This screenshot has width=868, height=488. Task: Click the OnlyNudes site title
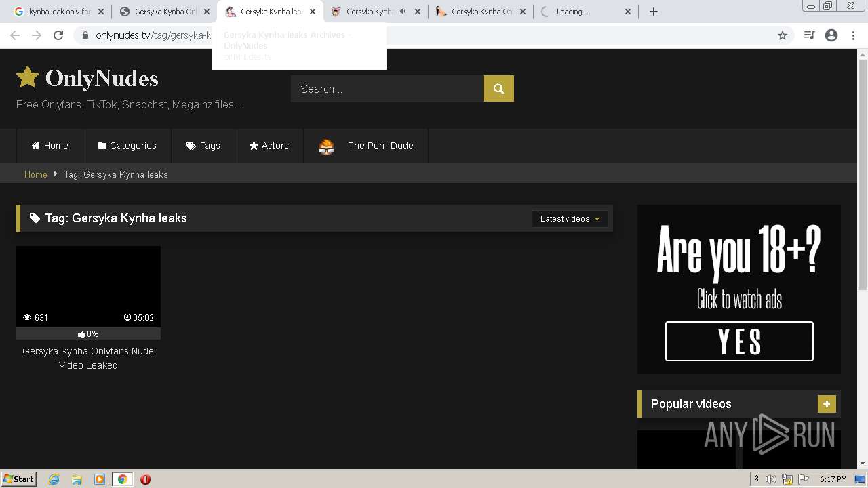click(x=102, y=79)
